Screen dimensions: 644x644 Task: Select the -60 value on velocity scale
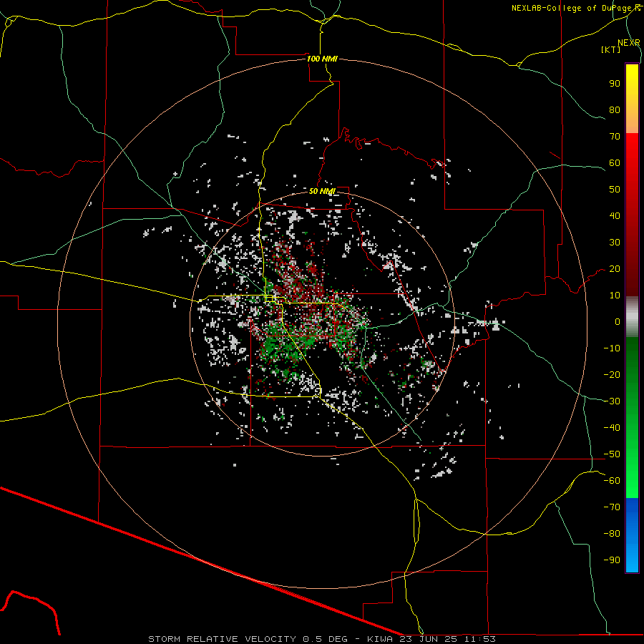click(x=612, y=481)
